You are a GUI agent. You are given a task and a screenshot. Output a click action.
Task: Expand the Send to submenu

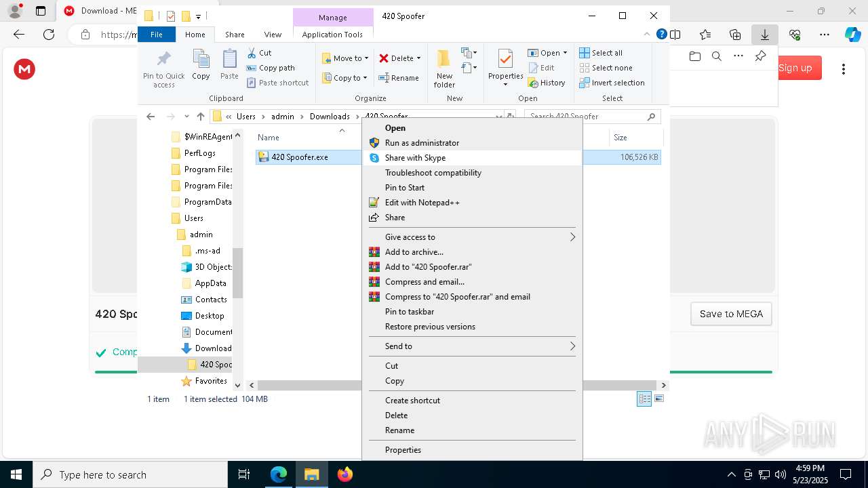[x=473, y=346]
